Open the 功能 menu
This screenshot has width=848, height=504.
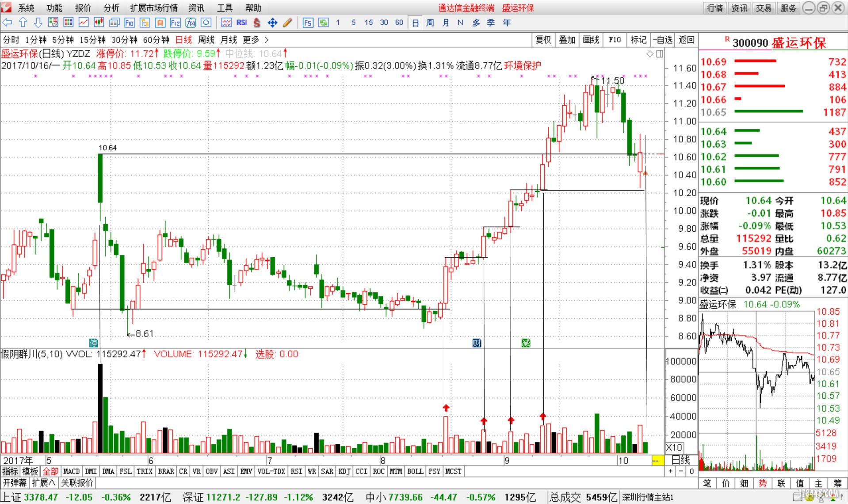[54, 8]
